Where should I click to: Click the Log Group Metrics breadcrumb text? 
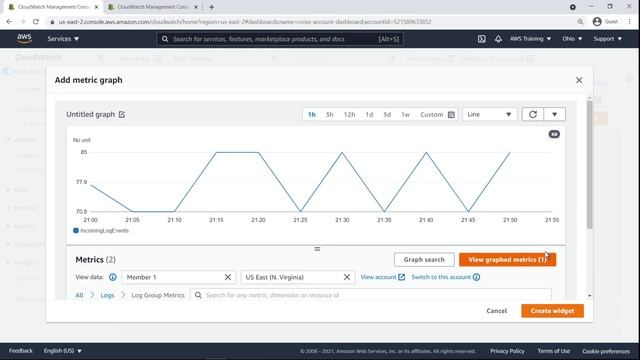click(158, 295)
